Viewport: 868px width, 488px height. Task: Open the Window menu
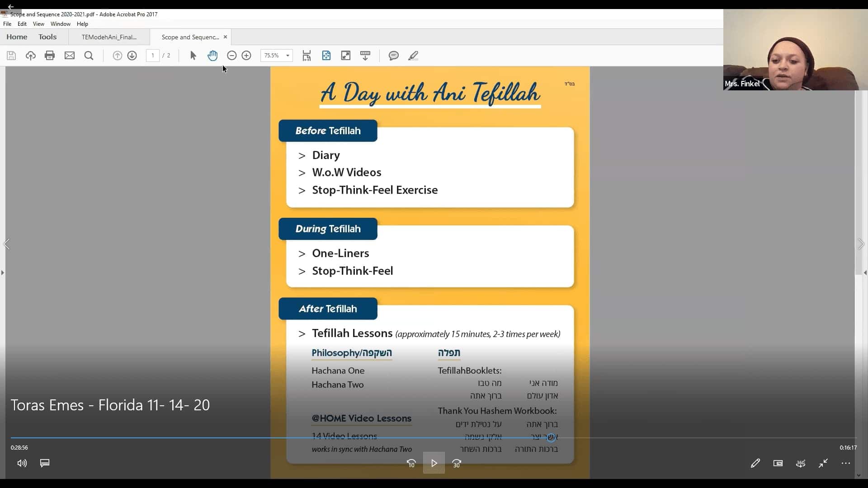coord(61,24)
